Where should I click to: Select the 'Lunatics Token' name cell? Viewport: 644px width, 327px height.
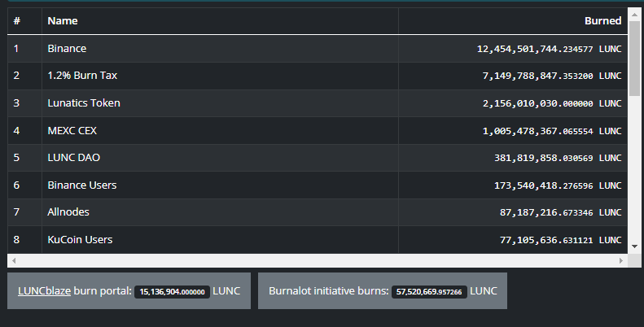(220, 103)
